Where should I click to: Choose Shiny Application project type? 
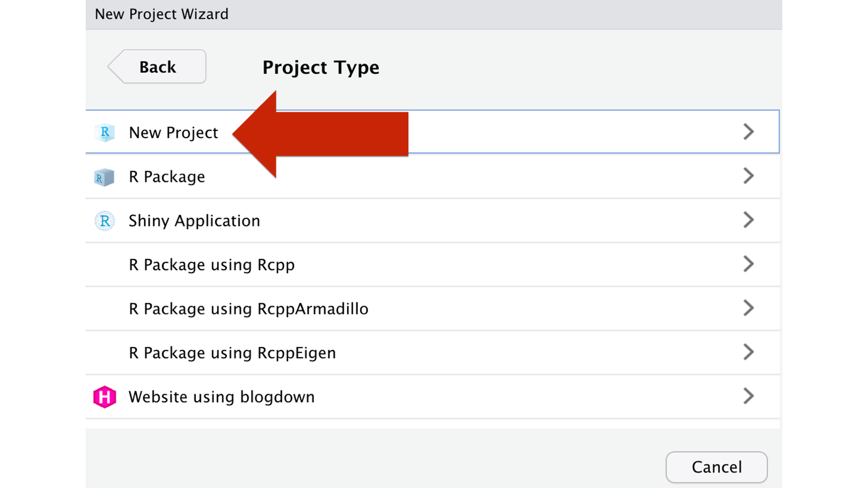click(432, 220)
